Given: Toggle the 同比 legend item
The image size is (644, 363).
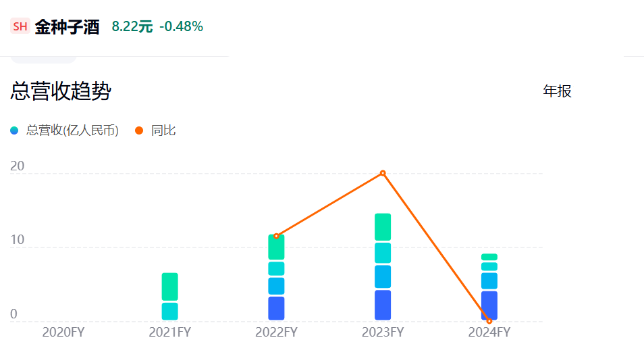Looking at the screenshot, I should pyautogui.click(x=155, y=130).
